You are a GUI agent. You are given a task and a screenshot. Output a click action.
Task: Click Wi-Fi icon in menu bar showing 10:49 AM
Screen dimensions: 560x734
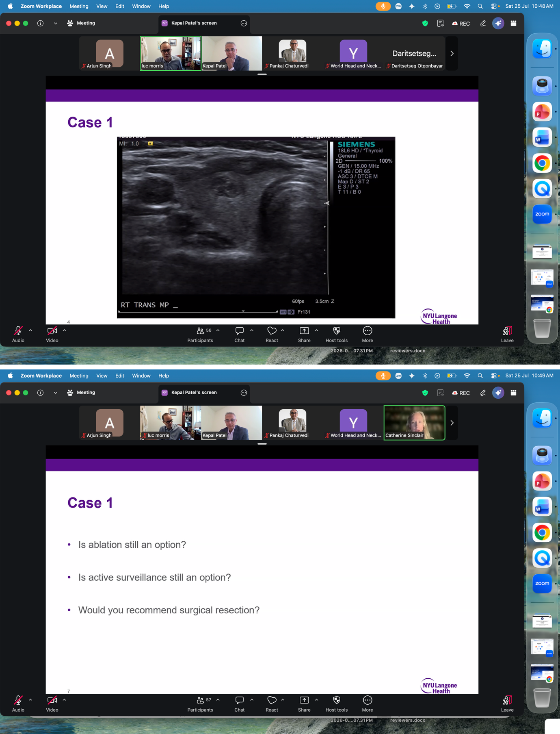click(467, 376)
